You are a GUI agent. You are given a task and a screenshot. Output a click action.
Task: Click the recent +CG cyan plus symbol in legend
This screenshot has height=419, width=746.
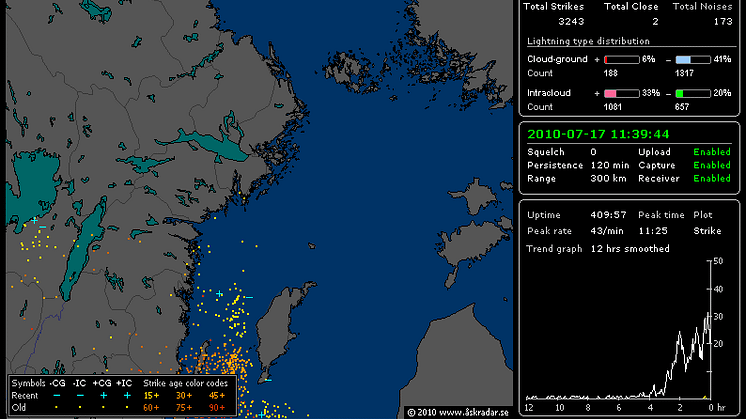coord(104,395)
